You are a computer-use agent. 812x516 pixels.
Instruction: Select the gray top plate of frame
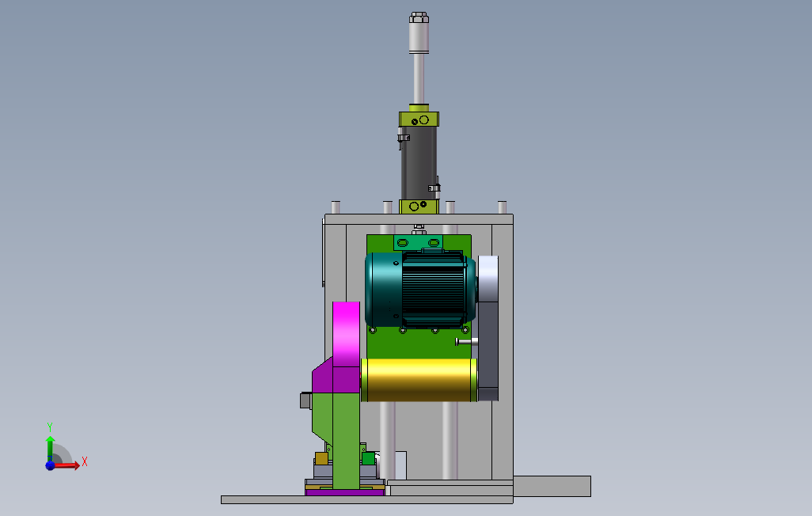pos(419,219)
